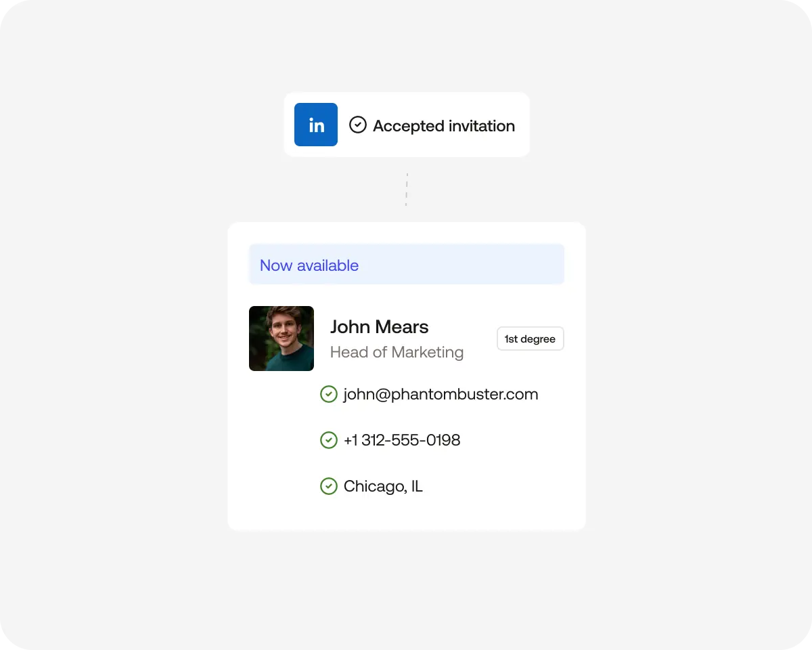This screenshot has width=812, height=650.
Task: Click the blue LinkedIn logo icon
Action: pyautogui.click(x=315, y=125)
